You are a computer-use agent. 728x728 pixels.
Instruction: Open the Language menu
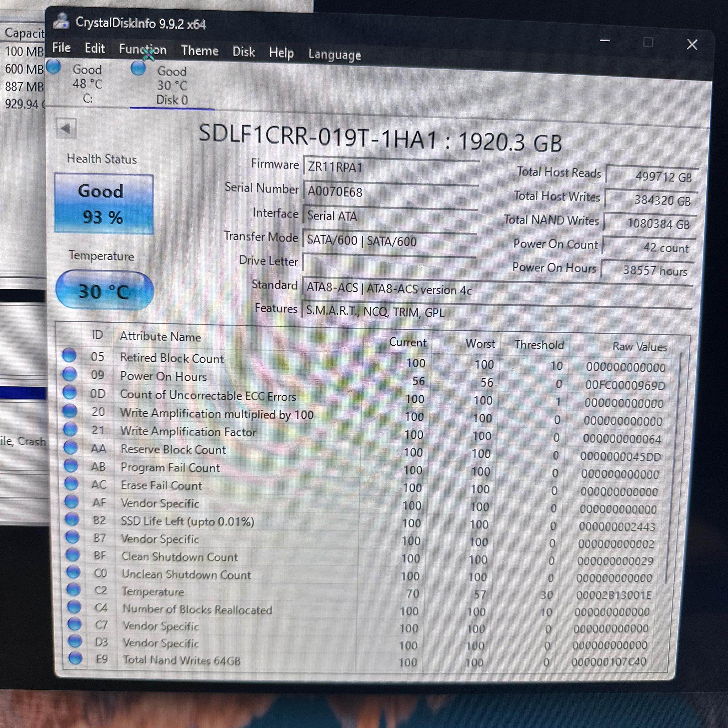334,55
